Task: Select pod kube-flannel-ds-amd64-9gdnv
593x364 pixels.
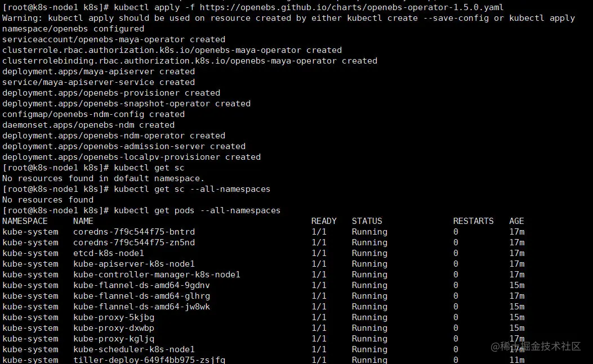Action: [x=141, y=285]
